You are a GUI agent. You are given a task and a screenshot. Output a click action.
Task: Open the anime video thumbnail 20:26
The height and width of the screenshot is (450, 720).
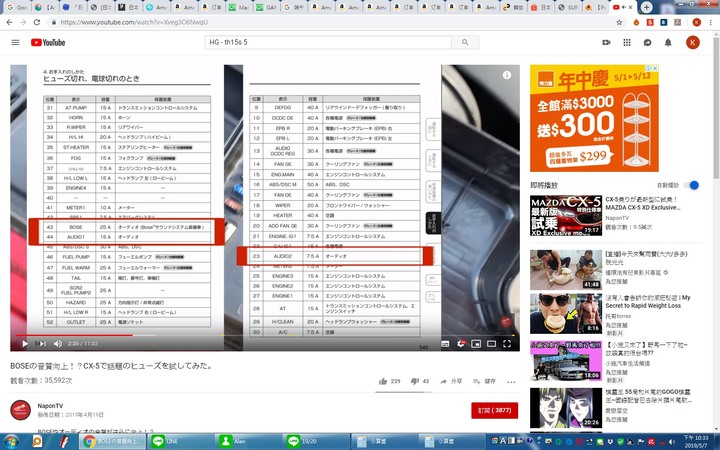566,408
